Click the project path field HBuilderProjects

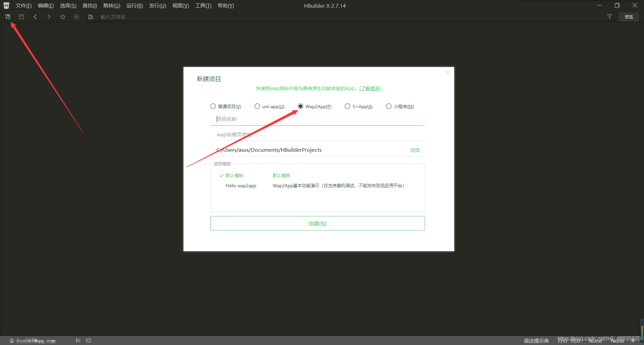pyautogui.click(x=309, y=150)
